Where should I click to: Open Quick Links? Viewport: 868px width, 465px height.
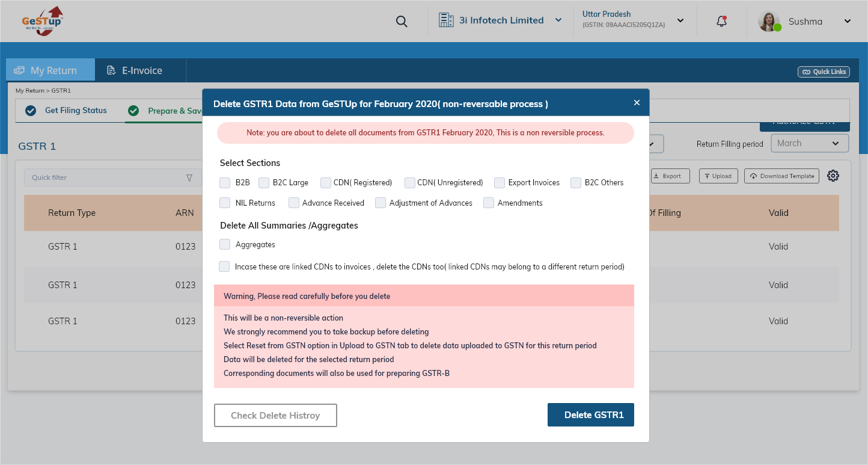coord(824,72)
